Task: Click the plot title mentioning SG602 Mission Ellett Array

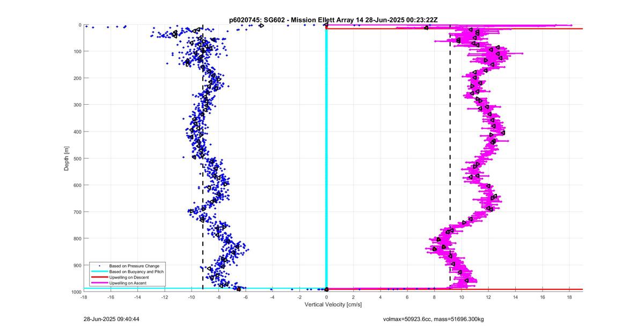Action: (333, 20)
